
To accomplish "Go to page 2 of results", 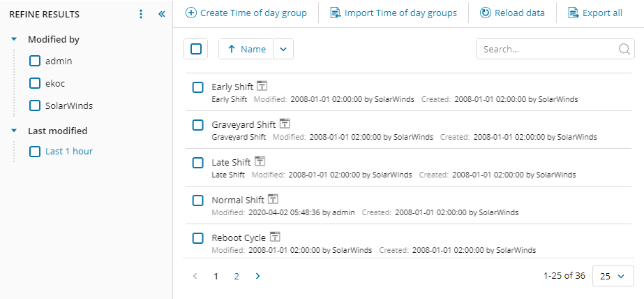I will 237,276.
